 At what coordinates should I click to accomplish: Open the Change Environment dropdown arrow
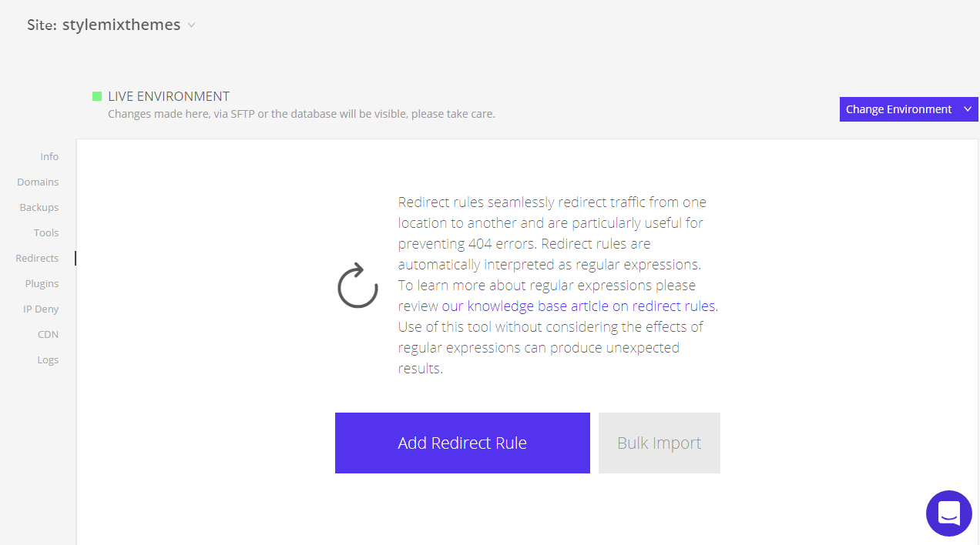click(x=968, y=109)
